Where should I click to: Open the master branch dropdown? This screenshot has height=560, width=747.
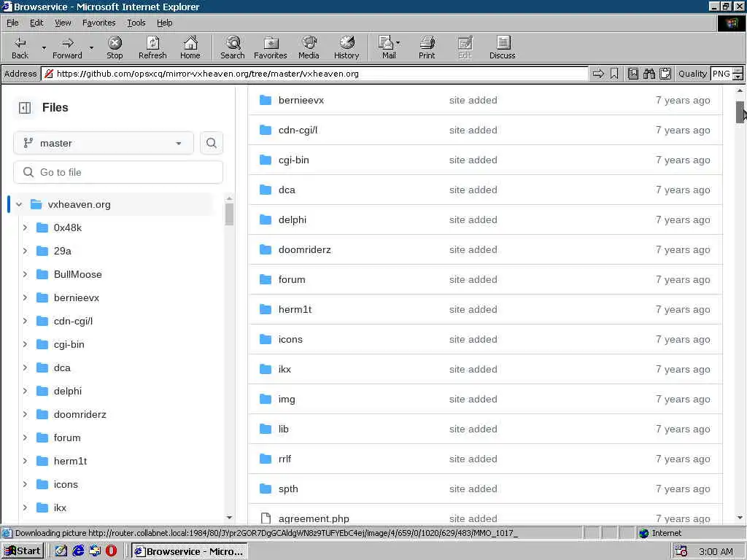104,143
